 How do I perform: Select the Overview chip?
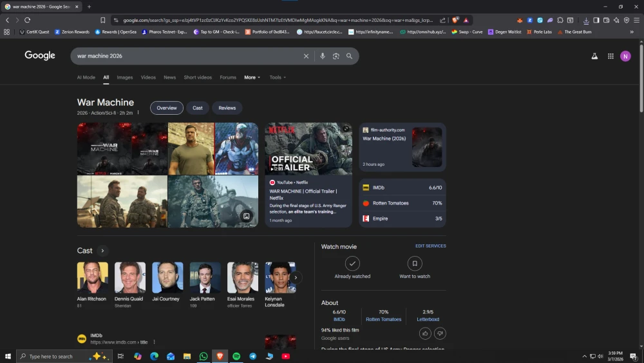167,108
